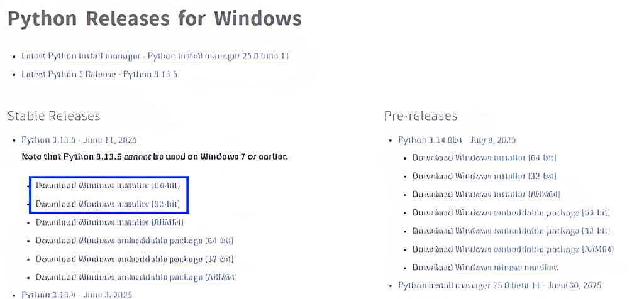
Task: Open the Python 3.13.5 June 11 release link
Action: tap(79, 140)
